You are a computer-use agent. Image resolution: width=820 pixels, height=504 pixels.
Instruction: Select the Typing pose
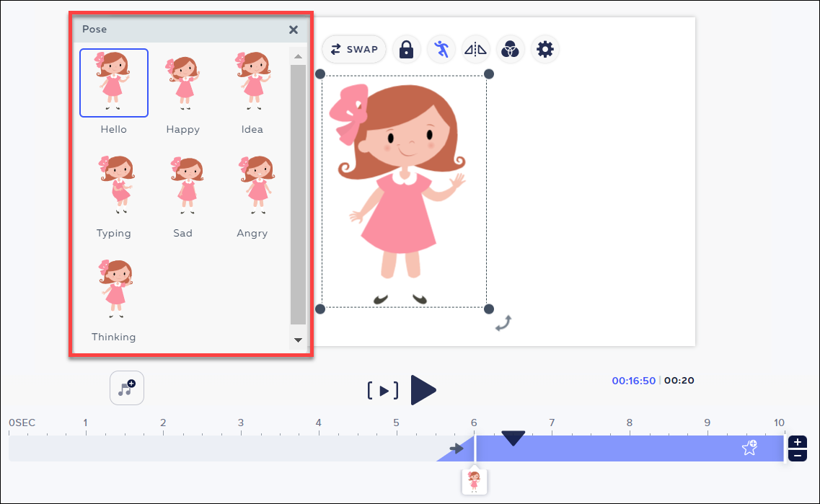point(114,186)
